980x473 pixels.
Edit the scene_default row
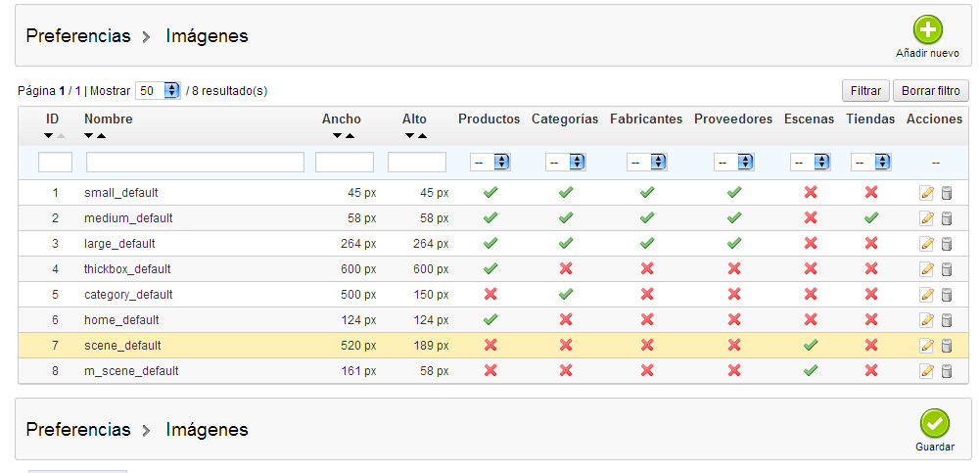[926, 346]
